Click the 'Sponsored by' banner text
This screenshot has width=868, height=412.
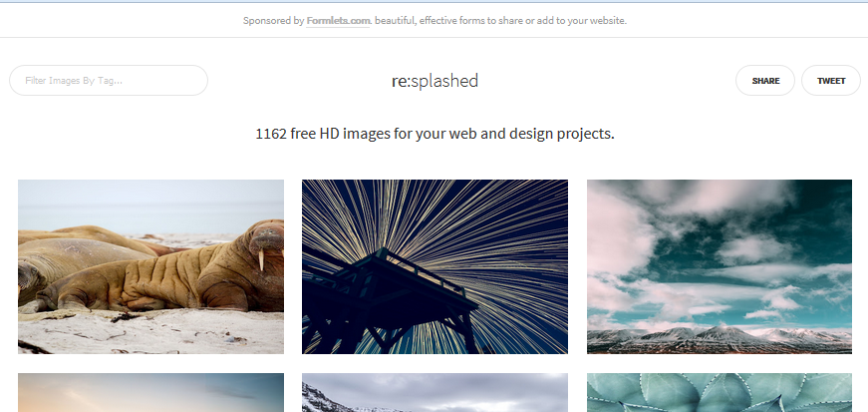(273, 20)
